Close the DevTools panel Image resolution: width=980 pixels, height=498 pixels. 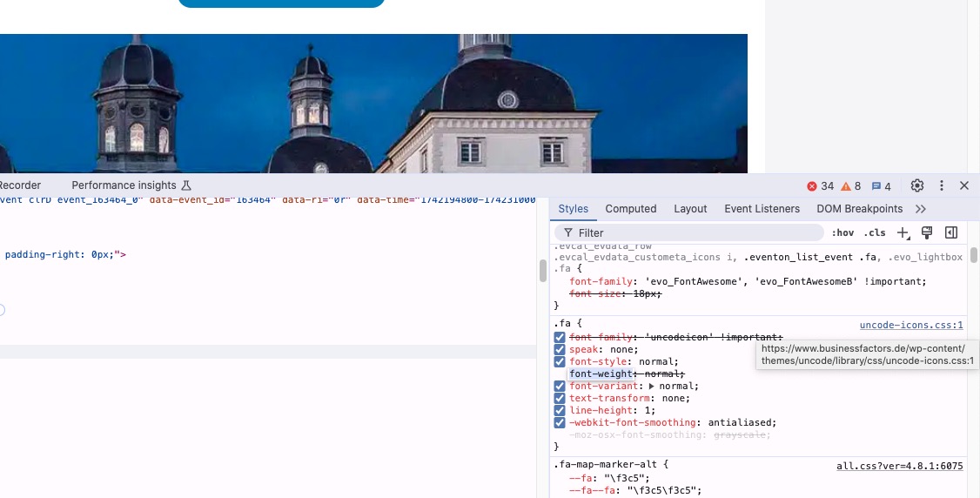click(x=963, y=185)
